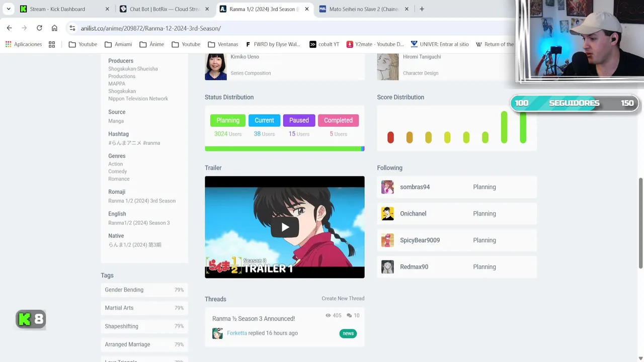Reload the AniList page
Image resolution: width=644 pixels, height=362 pixels.
pos(39,28)
